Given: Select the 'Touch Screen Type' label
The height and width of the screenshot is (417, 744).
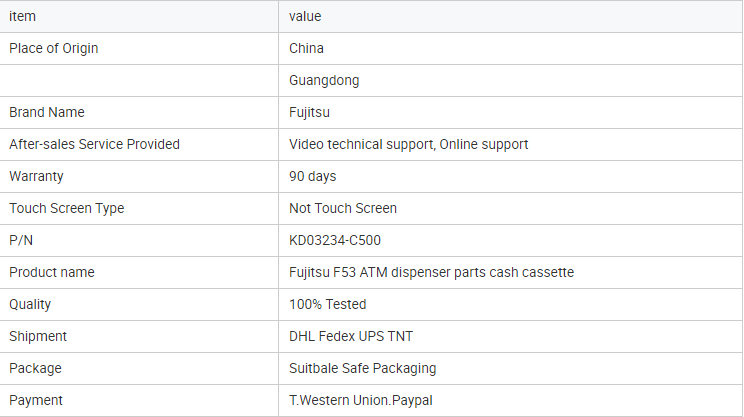Looking at the screenshot, I should (66, 208).
